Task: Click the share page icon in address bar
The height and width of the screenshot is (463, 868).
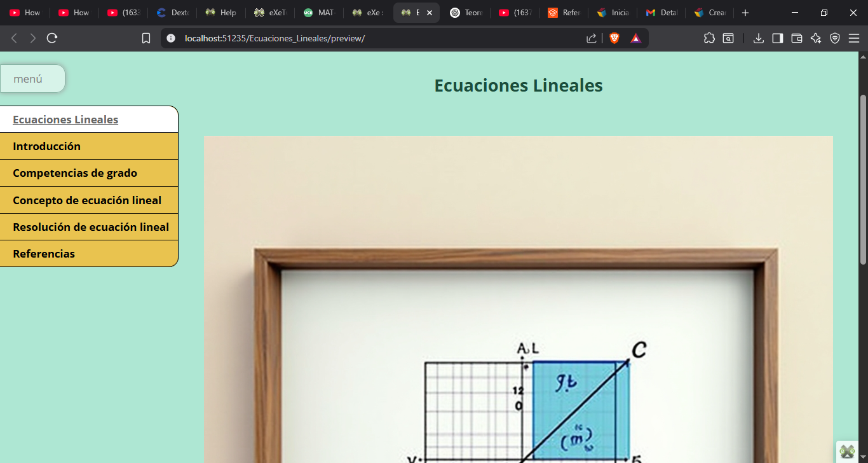Action: pos(591,38)
